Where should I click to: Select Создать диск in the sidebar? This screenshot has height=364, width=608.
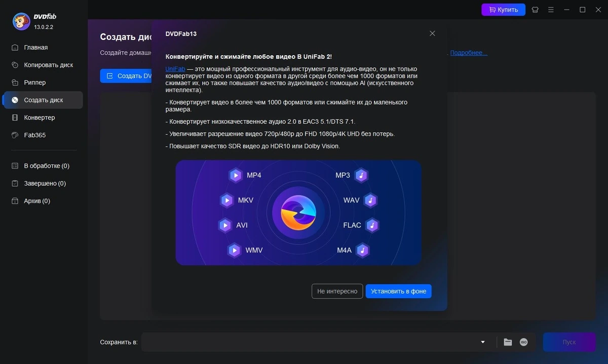[43, 100]
